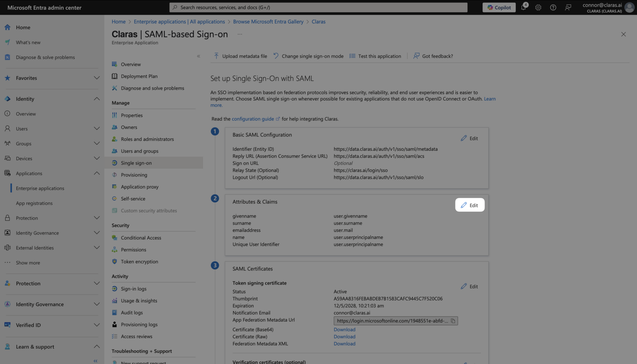The height and width of the screenshot is (364, 637).
Task: Click Test this application
Action: [375, 56]
